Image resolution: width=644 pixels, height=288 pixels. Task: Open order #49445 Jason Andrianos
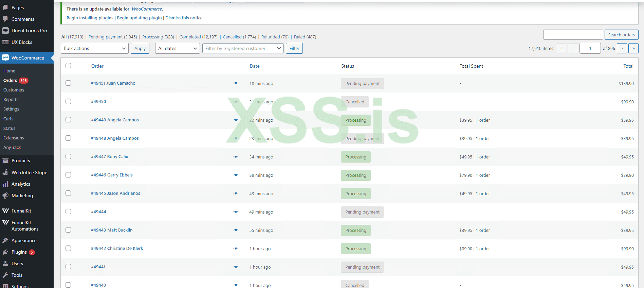coord(115,193)
